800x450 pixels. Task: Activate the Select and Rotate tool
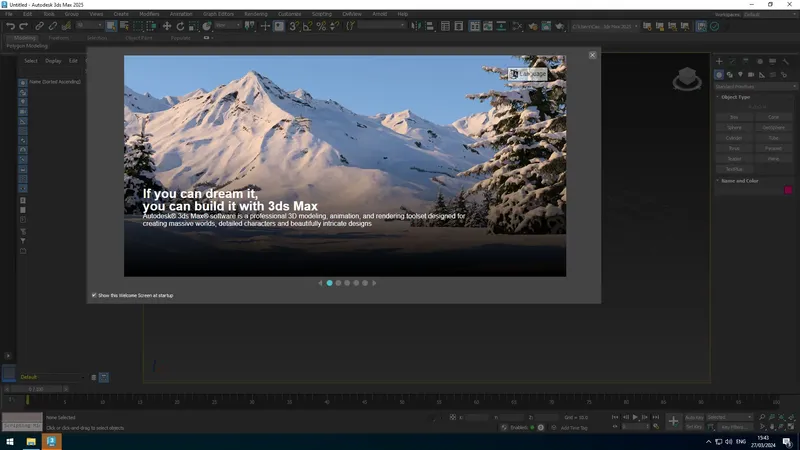coord(180,26)
